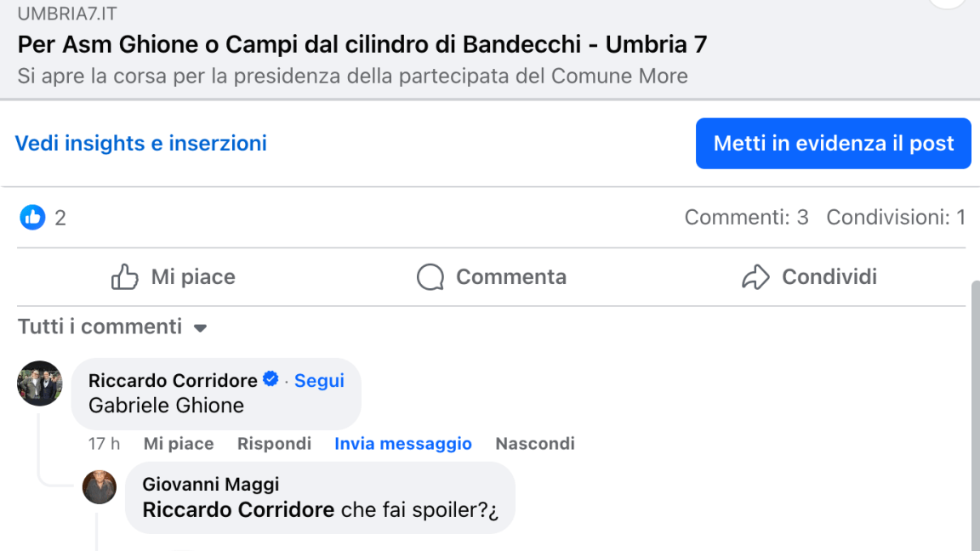Viewport: 980px width, 551px height.
Task: View the Condivisioni: 1 share count
Action: point(896,218)
